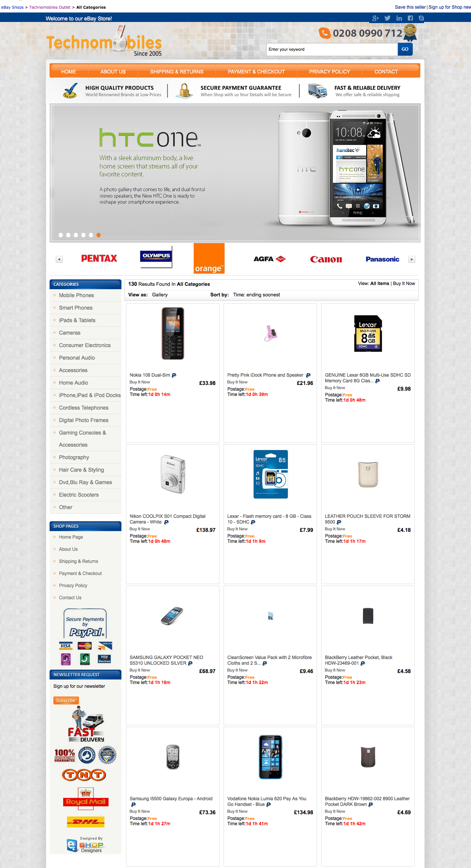The width and height of the screenshot is (471, 868).
Task: Open the Smart Phones category link
Action: pyautogui.click(x=76, y=308)
